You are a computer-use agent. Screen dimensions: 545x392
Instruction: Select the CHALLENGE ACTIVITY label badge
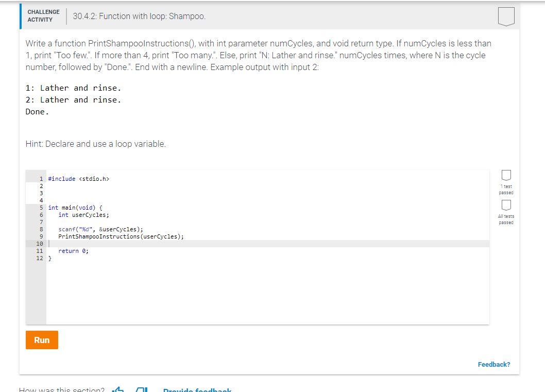pyautogui.click(x=43, y=15)
